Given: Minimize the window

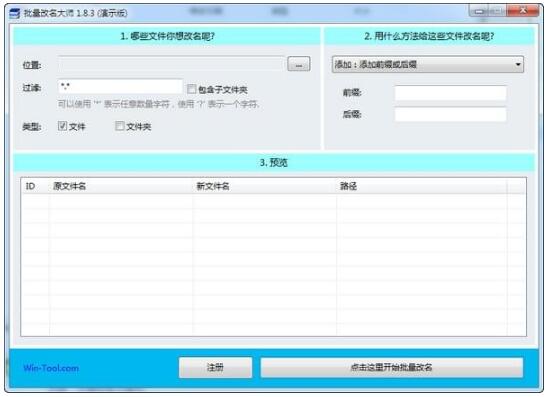Looking at the screenshot, I should pyautogui.click(x=479, y=11).
